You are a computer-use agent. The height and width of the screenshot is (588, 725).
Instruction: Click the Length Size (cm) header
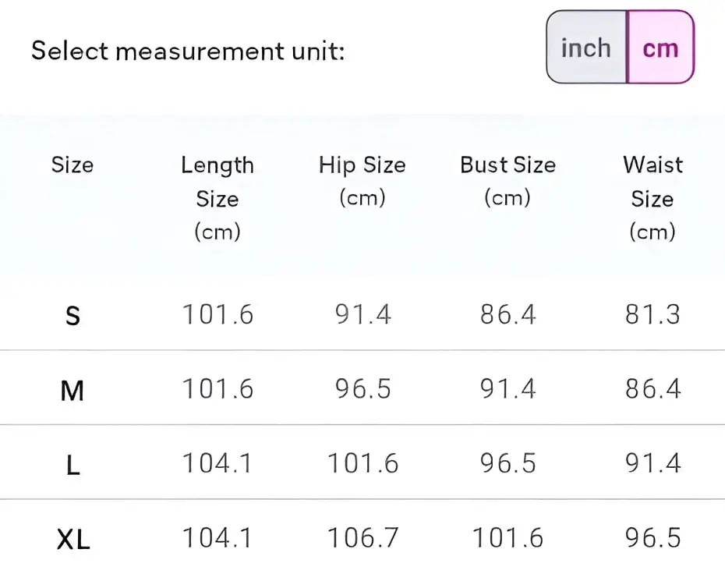tap(217, 198)
